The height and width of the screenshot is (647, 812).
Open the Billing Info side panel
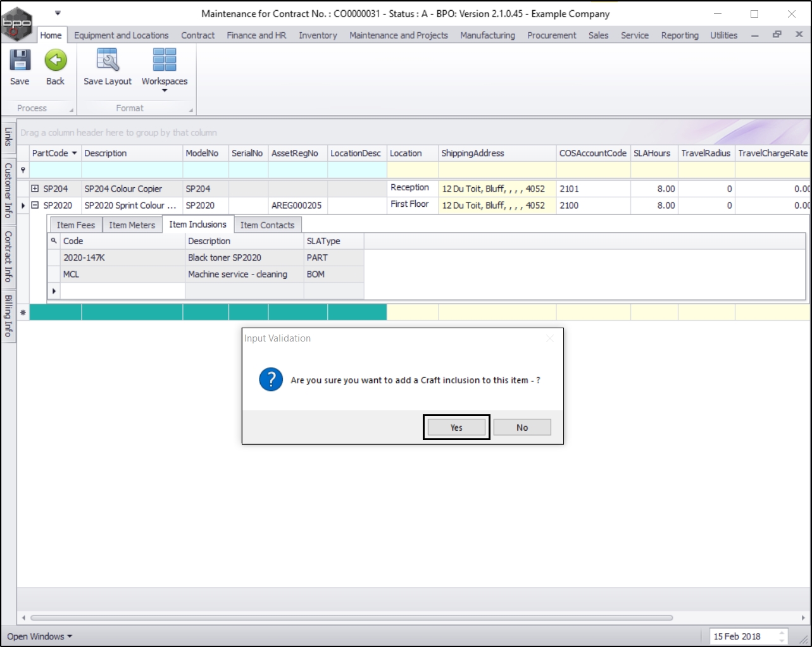click(8, 315)
